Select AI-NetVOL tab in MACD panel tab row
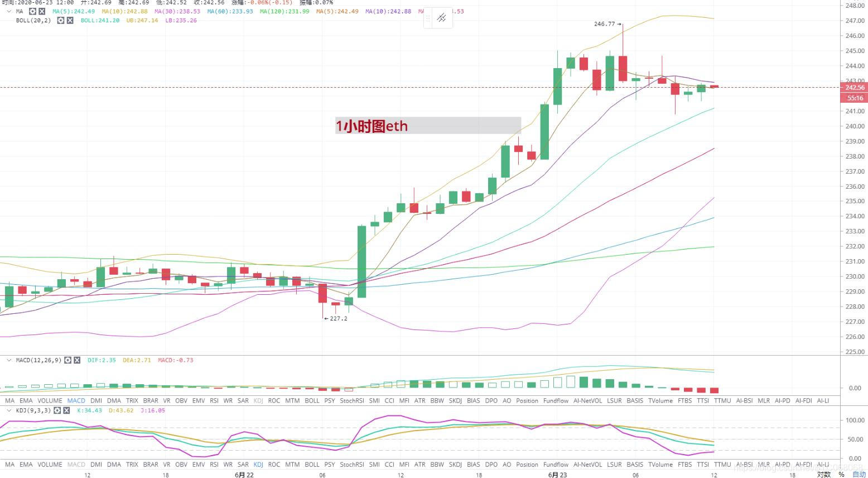 click(587, 400)
